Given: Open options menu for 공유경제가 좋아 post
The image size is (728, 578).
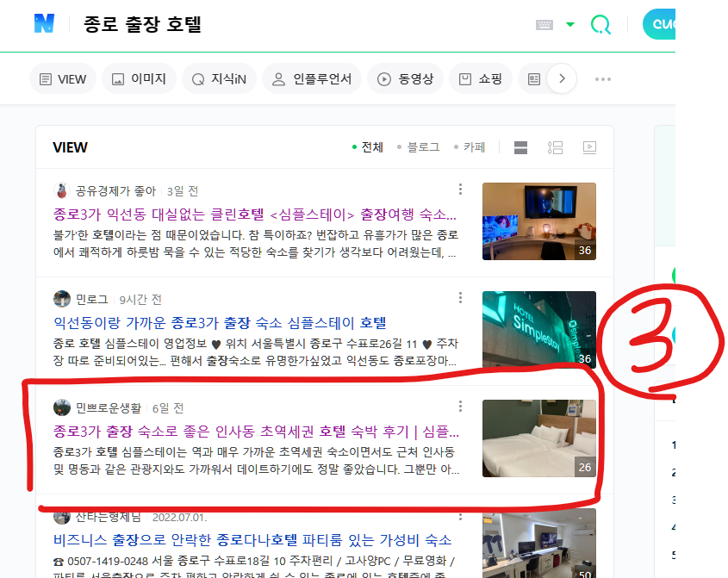Looking at the screenshot, I should coord(460,189).
